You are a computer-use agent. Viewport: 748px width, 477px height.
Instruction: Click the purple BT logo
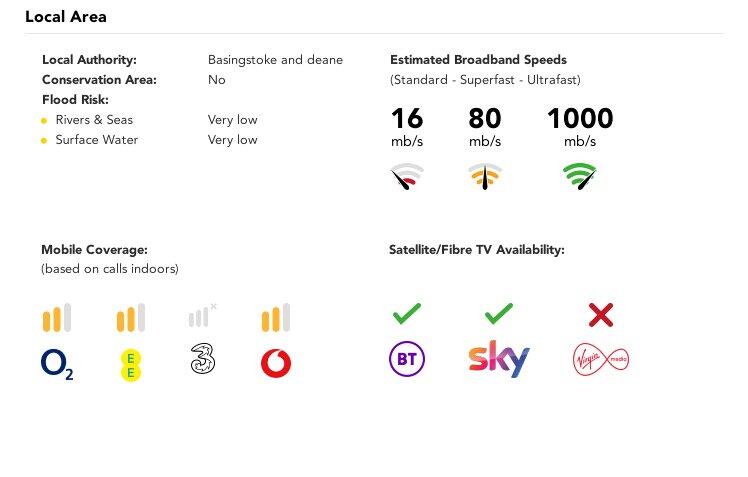(x=407, y=359)
